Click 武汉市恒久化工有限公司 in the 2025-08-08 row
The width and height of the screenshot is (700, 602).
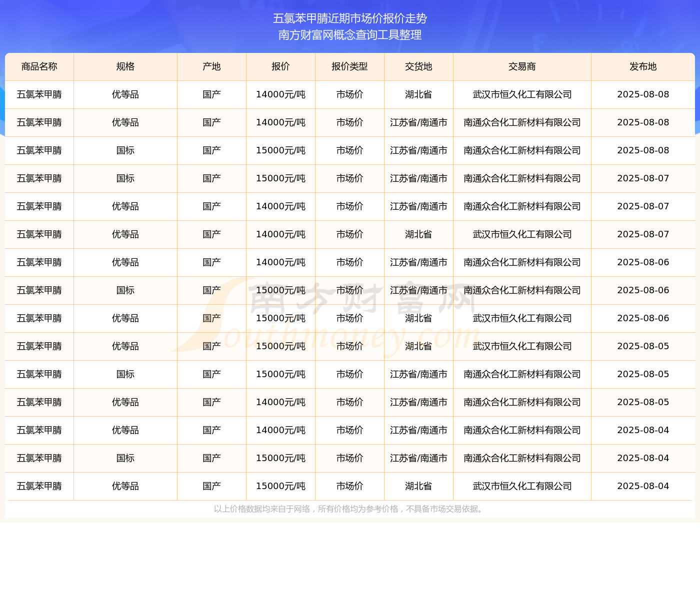tap(522, 94)
